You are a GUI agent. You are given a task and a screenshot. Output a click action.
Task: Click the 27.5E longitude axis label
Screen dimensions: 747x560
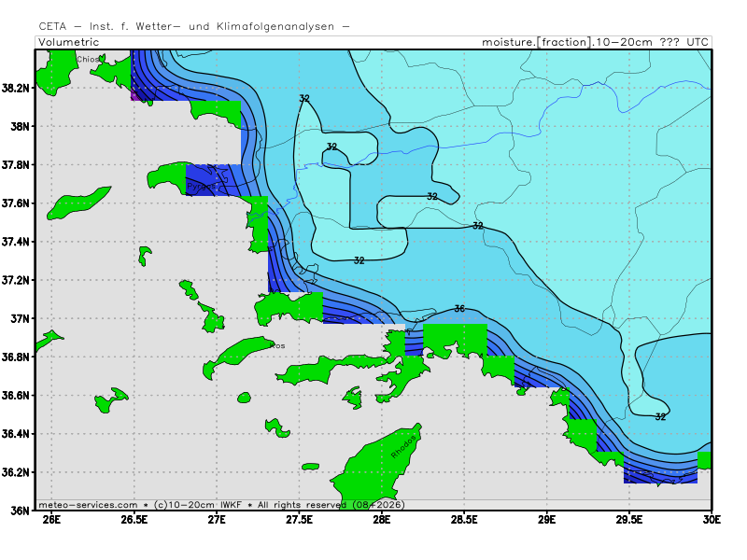coord(299,521)
